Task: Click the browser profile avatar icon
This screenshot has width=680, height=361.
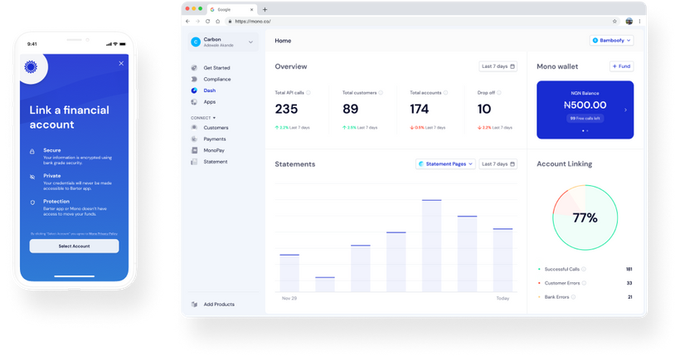Action: pos(629,21)
